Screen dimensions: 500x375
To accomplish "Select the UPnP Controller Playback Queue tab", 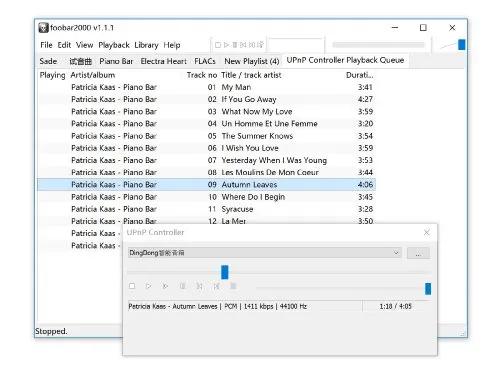I will coord(345,60).
